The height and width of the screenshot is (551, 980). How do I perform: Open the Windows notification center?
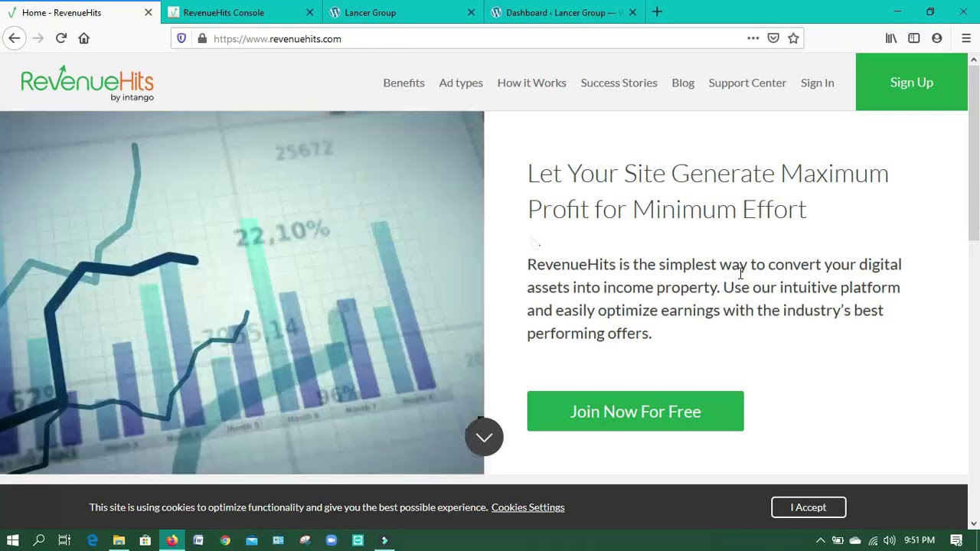coord(956,540)
